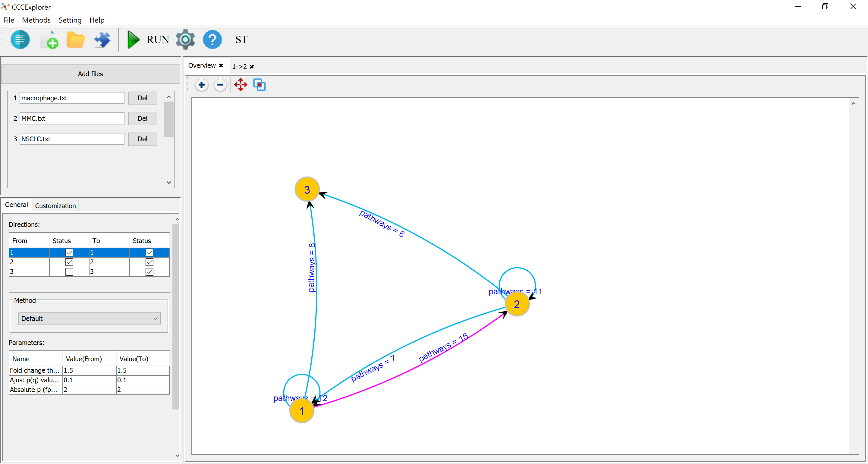Uncheck From status checkbox for row 2
Viewport: 868px width, 464px height.
click(x=69, y=262)
